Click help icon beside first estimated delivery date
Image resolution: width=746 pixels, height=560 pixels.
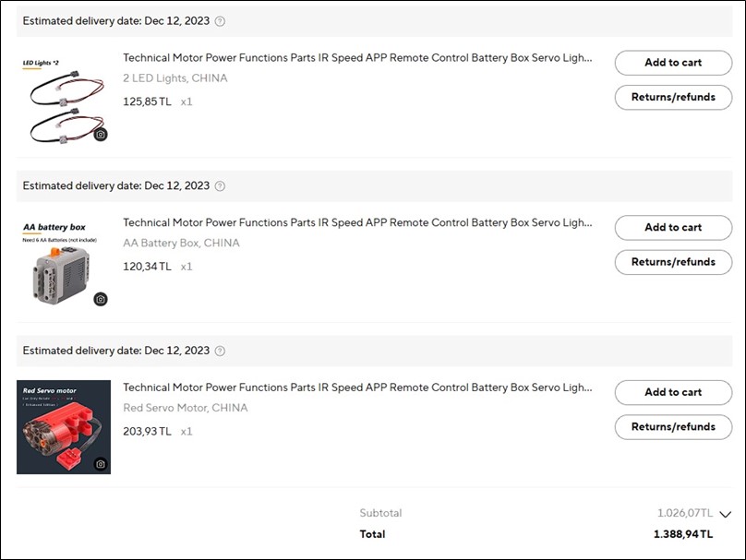220,21
